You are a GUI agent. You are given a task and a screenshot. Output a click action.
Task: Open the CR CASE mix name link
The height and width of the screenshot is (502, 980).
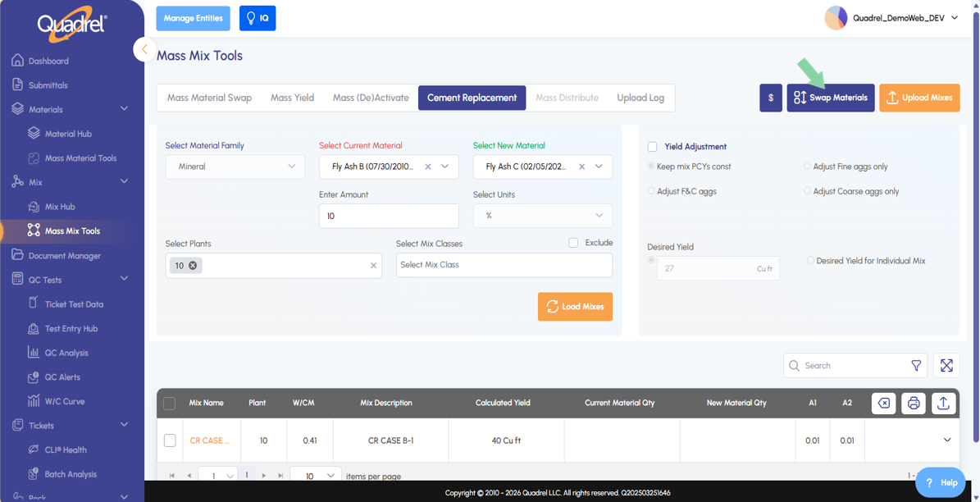[210, 440]
